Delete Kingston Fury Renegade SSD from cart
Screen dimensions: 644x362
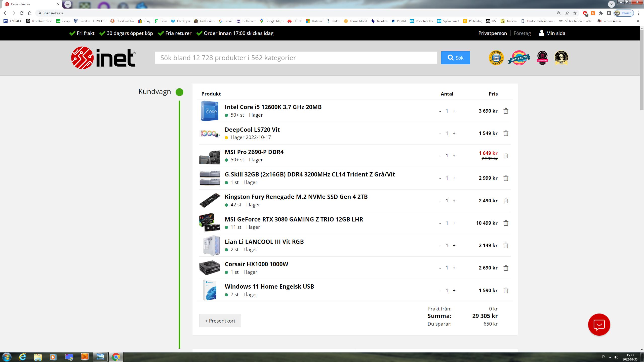506,201
